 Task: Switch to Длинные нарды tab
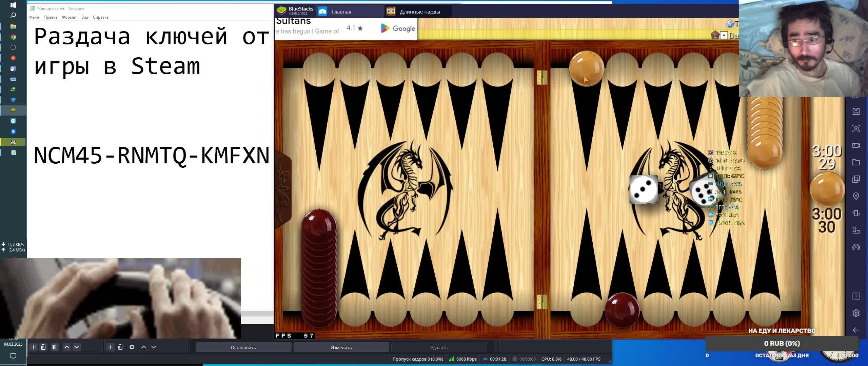coord(418,12)
